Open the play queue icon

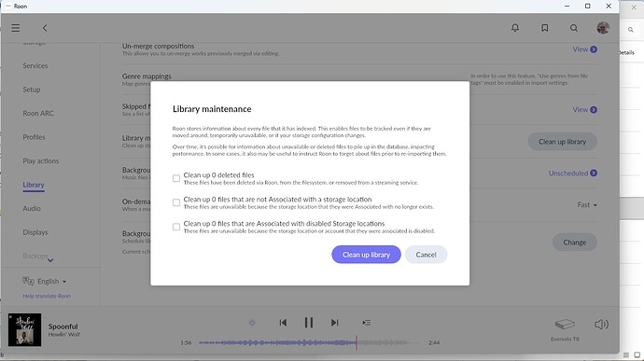click(367, 323)
